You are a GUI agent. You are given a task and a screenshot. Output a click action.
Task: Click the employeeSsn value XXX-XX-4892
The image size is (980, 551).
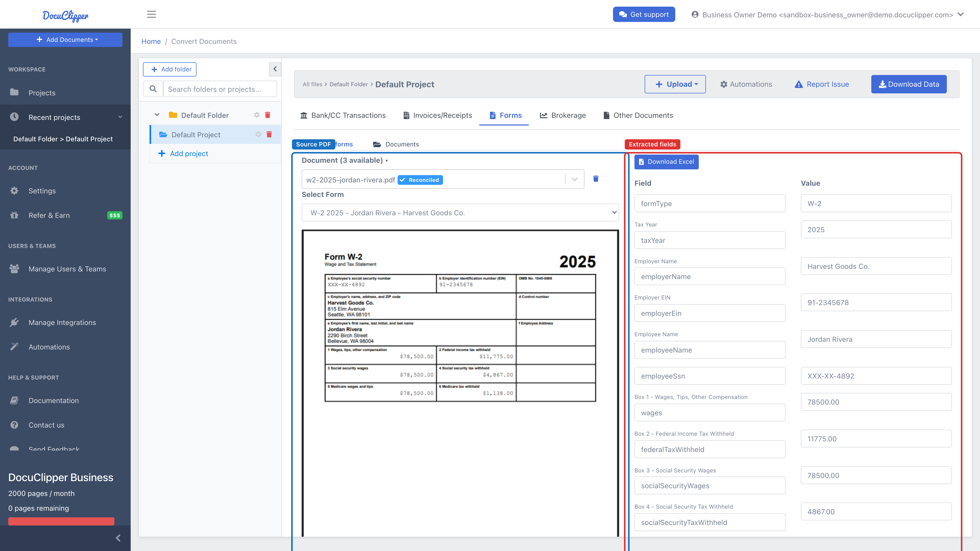876,376
